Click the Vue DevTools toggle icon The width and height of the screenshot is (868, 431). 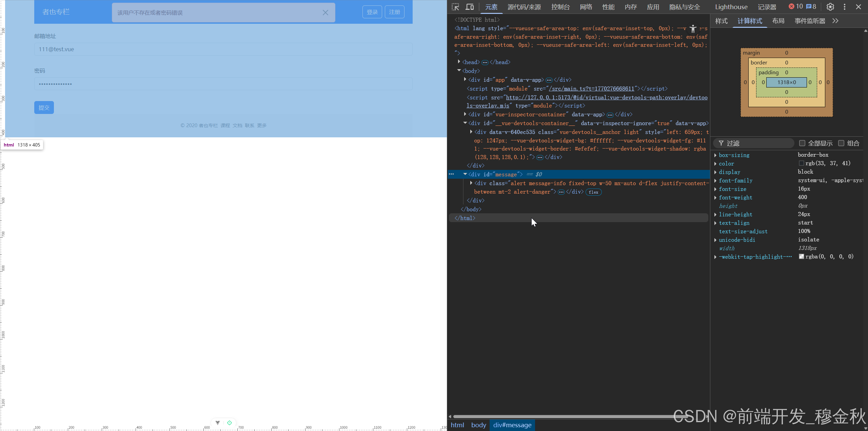[218, 423]
